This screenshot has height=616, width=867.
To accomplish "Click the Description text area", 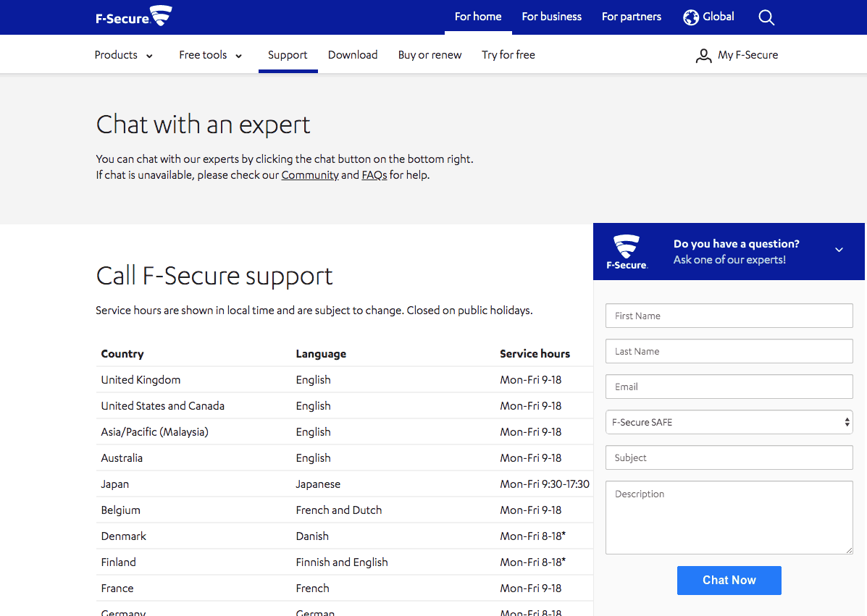I will pyautogui.click(x=729, y=517).
